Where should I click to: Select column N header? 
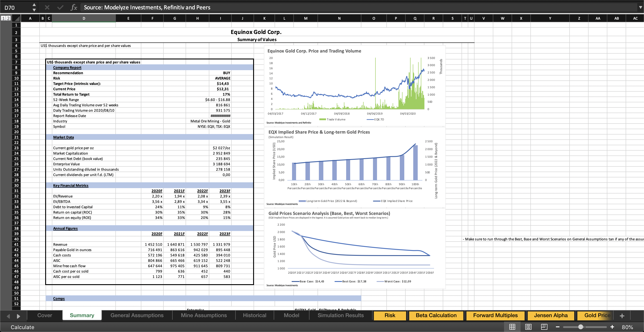point(339,18)
